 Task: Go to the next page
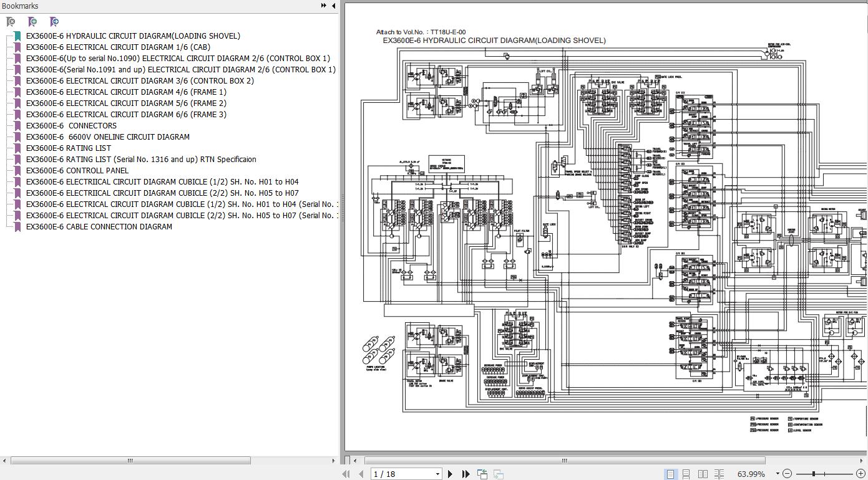point(451,474)
